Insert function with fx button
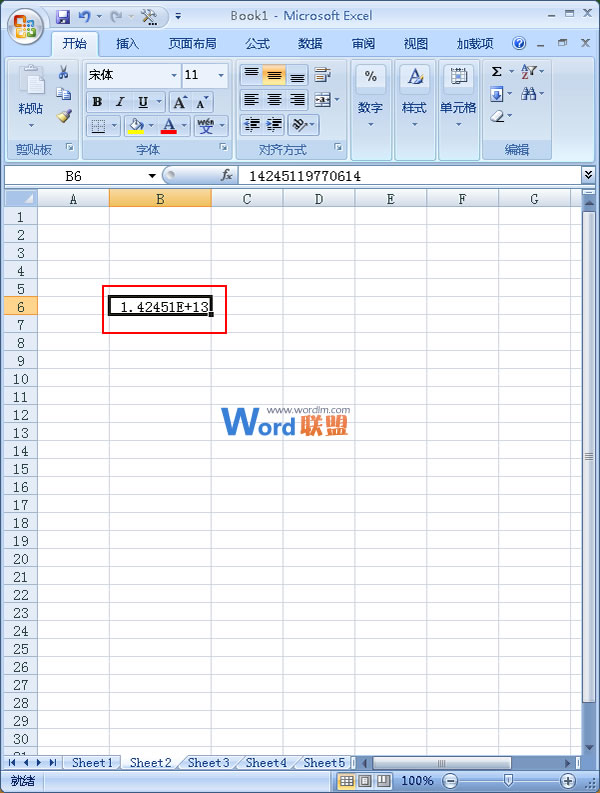Viewport: 600px width, 793px height. (226, 176)
